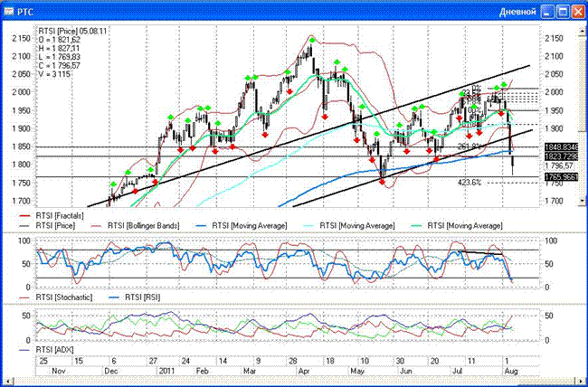
Task: Click the 'V = 3 115' volume value
Action: 54,74
